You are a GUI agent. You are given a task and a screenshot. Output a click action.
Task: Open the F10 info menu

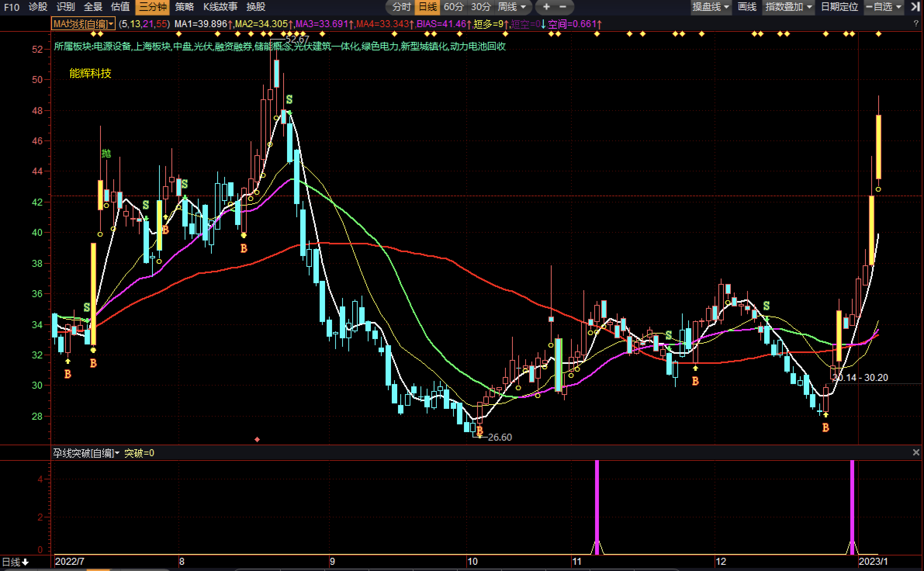tap(12, 7)
